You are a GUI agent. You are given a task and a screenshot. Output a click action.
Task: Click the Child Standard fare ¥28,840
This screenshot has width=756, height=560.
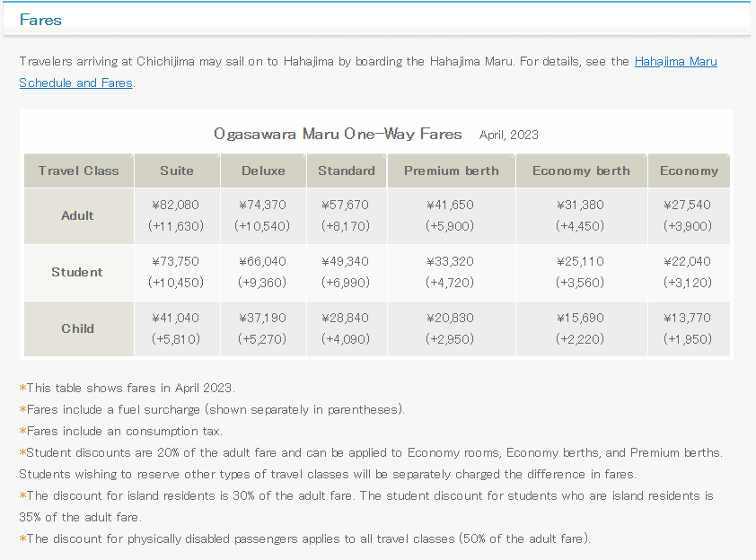(346, 318)
